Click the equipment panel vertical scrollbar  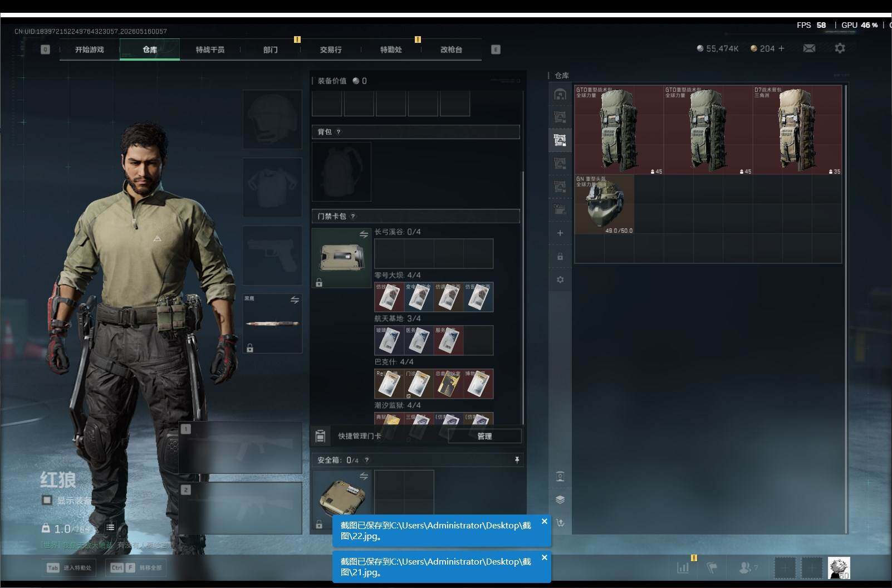click(x=522, y=298)
